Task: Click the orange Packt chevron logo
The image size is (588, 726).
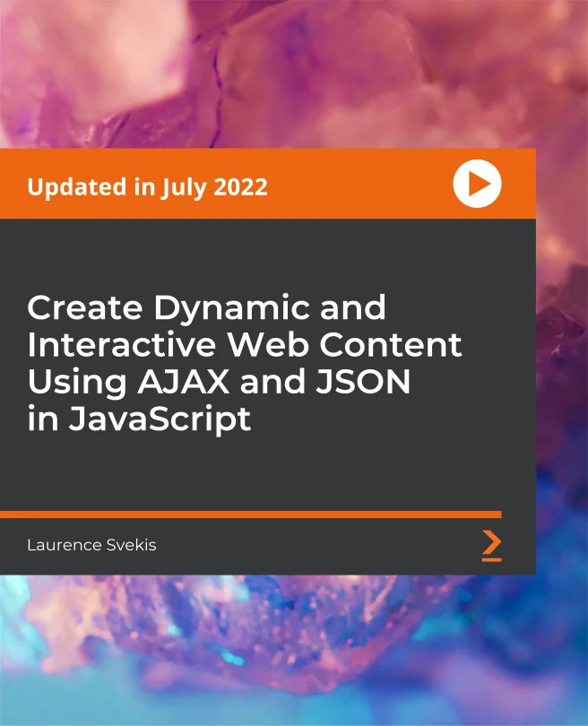Action: click(x=491, y=546)
